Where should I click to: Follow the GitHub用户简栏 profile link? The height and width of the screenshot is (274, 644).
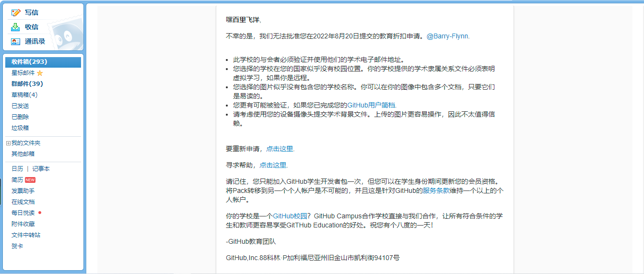pyautogui.click(x=372, y=105)
